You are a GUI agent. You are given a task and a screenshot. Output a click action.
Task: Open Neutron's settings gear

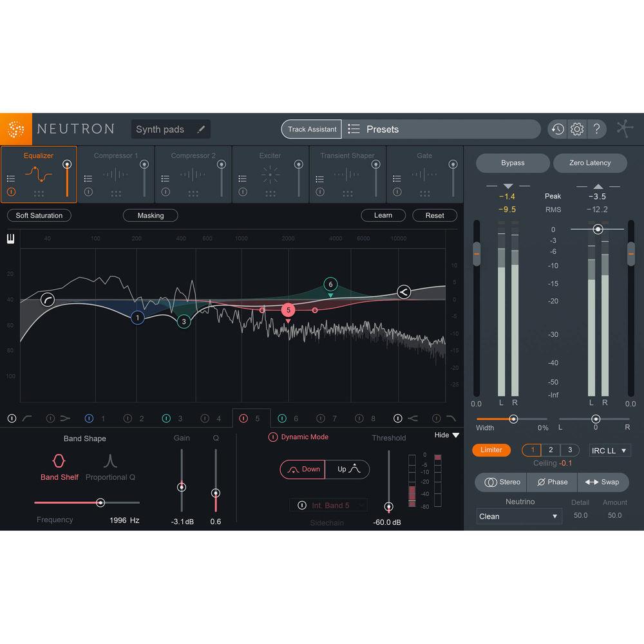(x=578, y=129)
